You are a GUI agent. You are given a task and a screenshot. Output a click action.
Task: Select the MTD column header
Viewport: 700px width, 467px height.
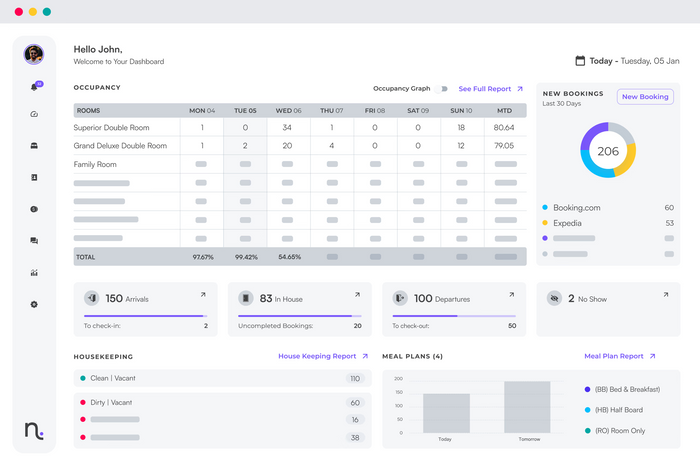click(x=504, y=110)
